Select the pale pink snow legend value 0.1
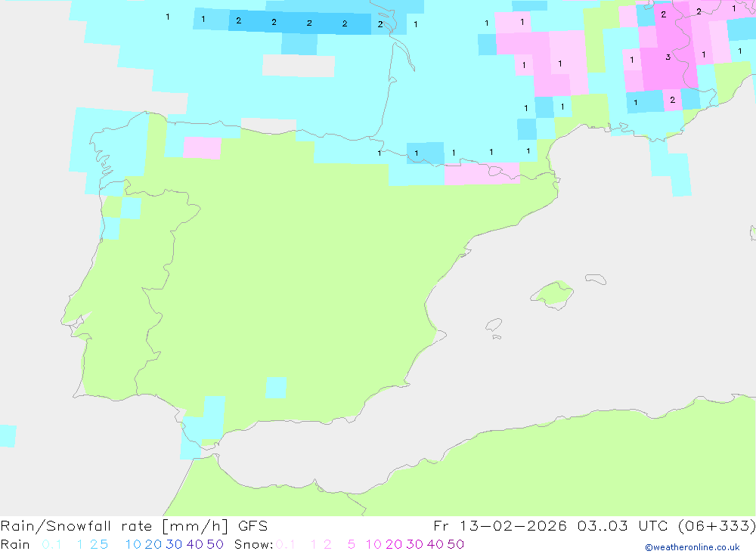Screen dimensions: 756x554 (286, 544)
